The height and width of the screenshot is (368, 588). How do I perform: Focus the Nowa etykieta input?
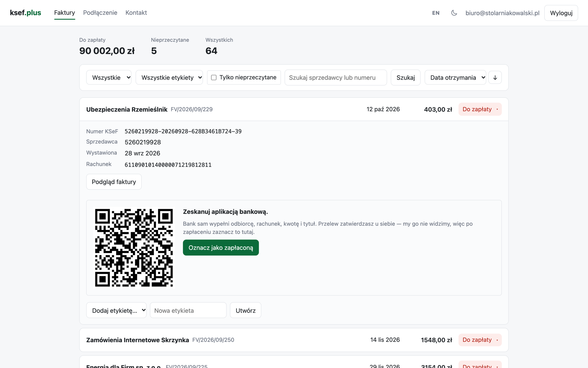pos(188,310)
